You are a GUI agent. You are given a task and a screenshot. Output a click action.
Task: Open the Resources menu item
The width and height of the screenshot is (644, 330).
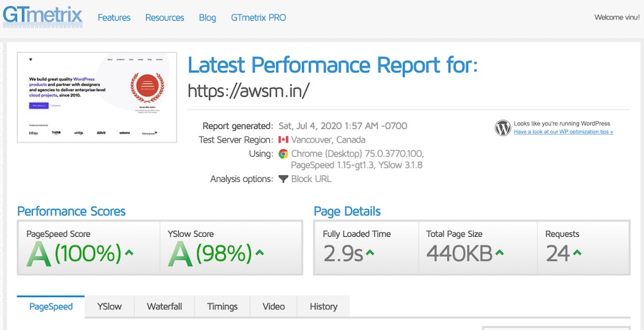pyautogui.click(x=165, y=17)
